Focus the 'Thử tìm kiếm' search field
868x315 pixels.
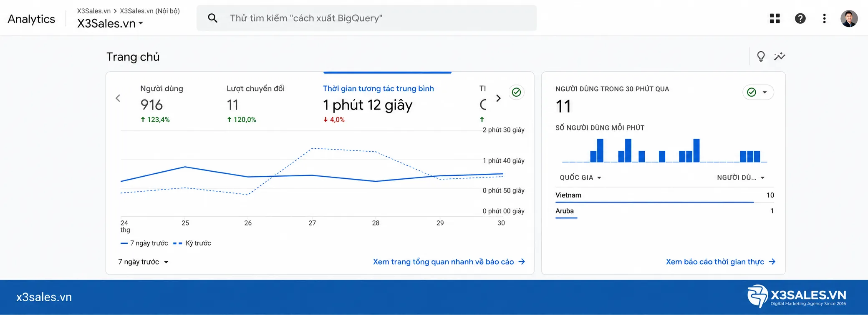click(x=366, y=18)
